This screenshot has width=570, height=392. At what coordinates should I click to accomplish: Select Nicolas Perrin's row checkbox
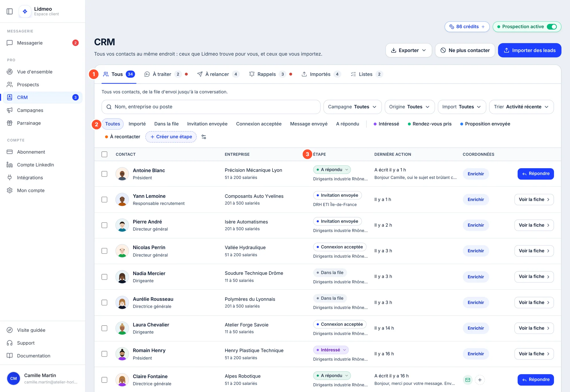tap(104, 251)
